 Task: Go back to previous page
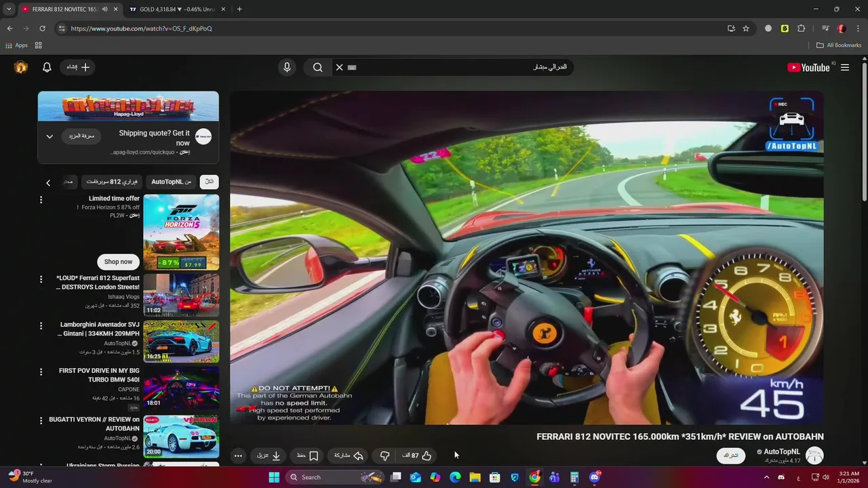(9, 28)
